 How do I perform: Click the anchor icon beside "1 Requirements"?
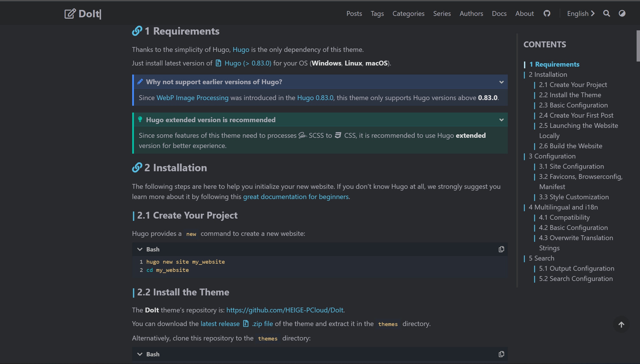coord(137,31)
